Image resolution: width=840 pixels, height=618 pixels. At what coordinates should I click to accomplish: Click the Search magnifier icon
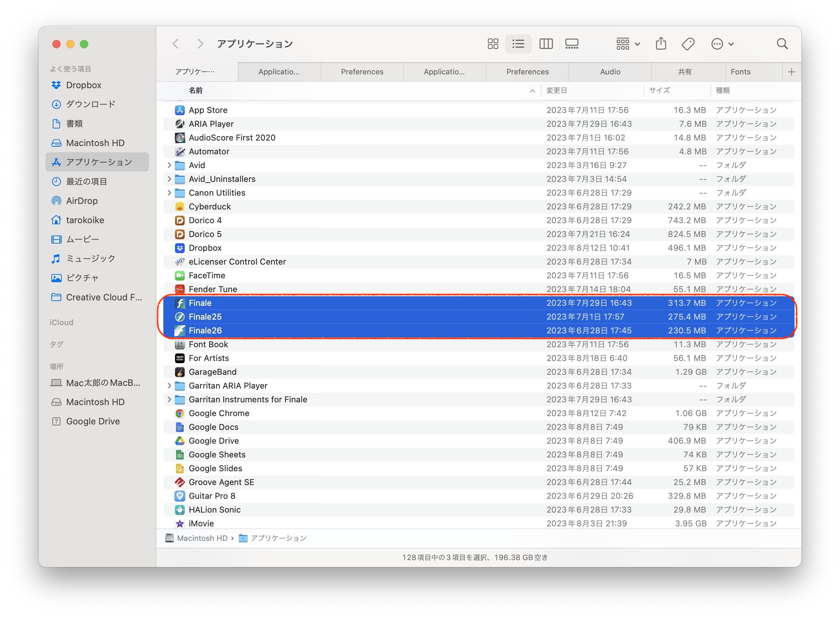pos(782,44)
